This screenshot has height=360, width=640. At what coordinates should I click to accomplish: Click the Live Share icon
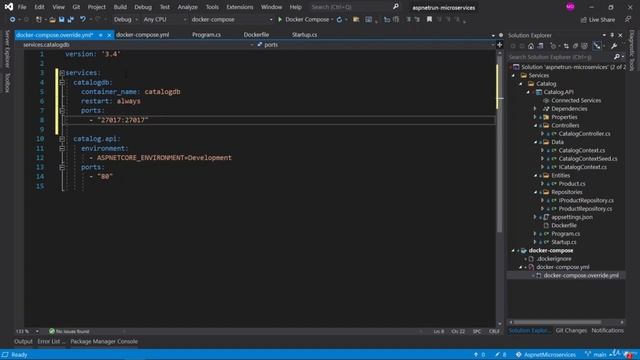(x=584, y=20)
